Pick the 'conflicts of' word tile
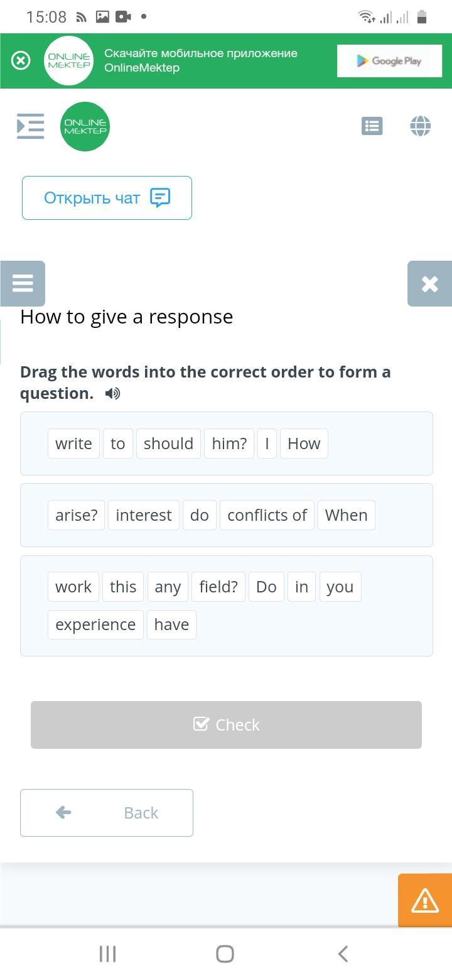Image resolution: width=452 pixels, height=980 pixels. pos(267,515)
